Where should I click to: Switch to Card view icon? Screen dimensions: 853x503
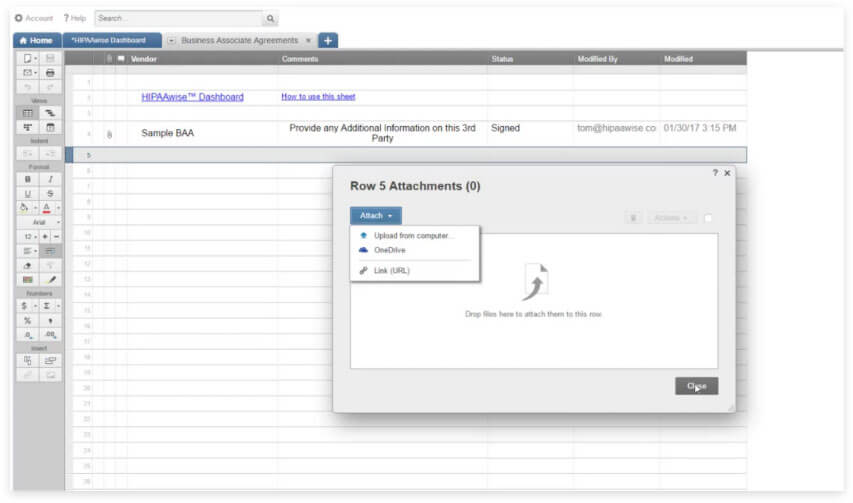28,127
